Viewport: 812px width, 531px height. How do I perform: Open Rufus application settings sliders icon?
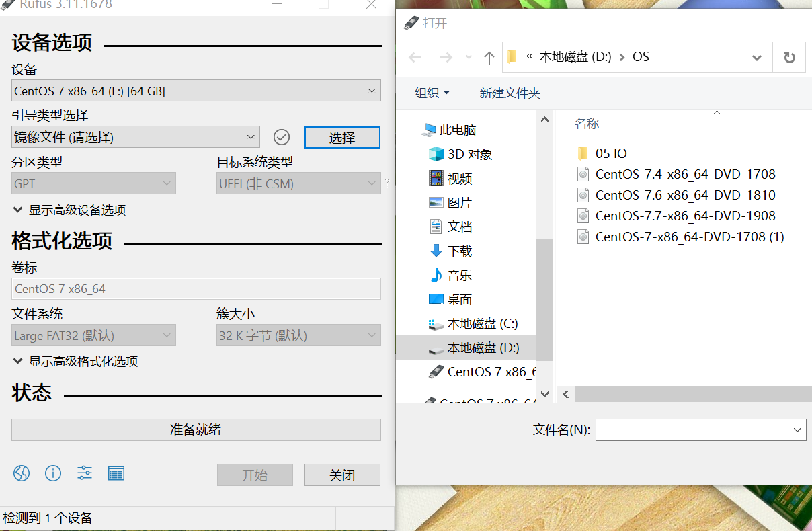85,473
